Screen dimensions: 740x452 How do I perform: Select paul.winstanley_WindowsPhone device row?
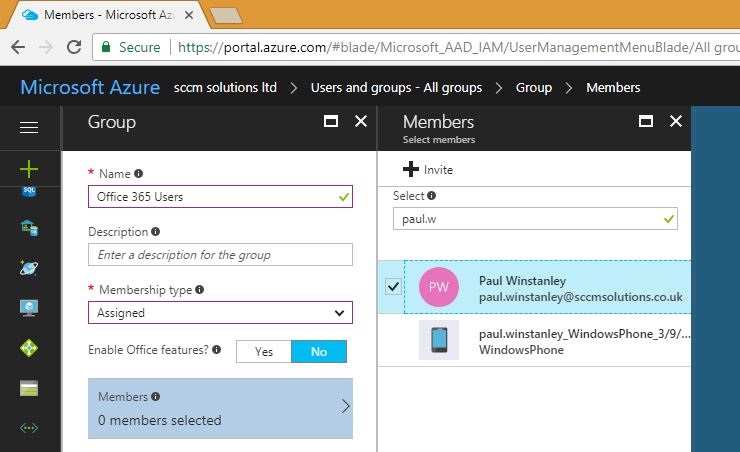(x=535, y=340)
